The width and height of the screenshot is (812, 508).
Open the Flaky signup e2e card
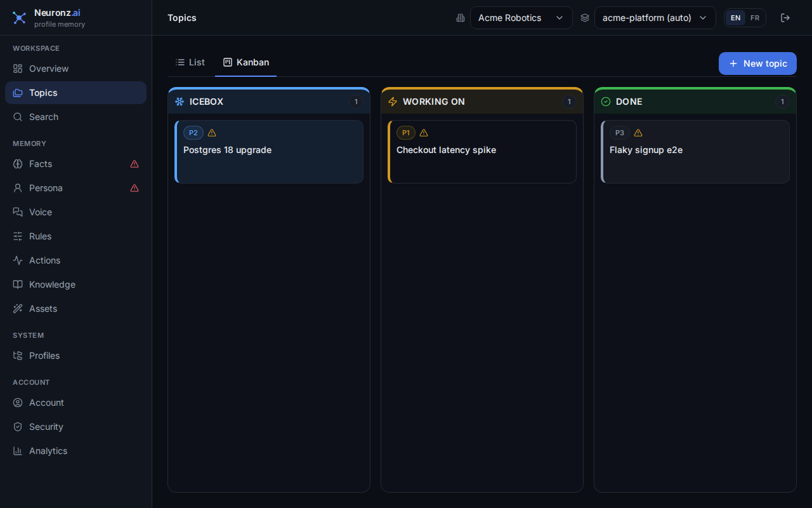tap(695, 152)
